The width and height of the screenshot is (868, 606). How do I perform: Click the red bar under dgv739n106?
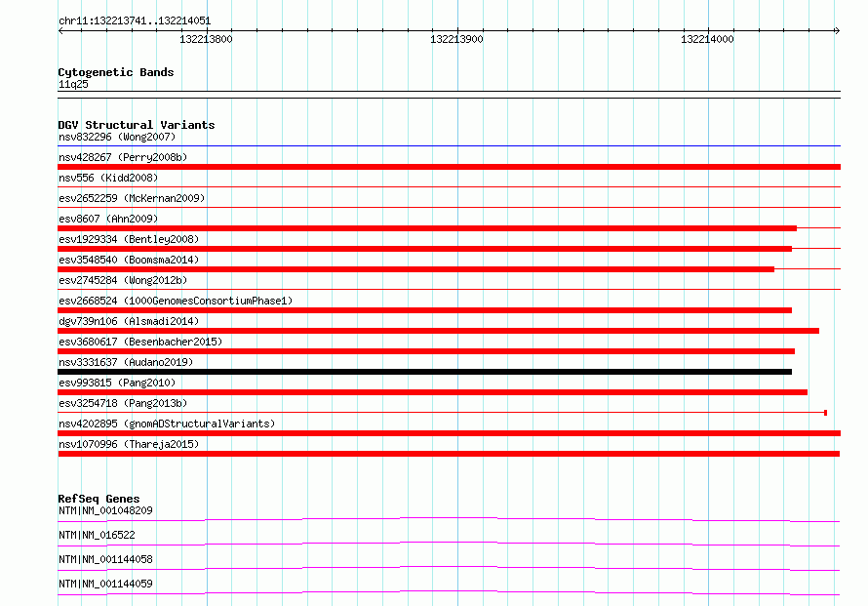coord(439,331)
